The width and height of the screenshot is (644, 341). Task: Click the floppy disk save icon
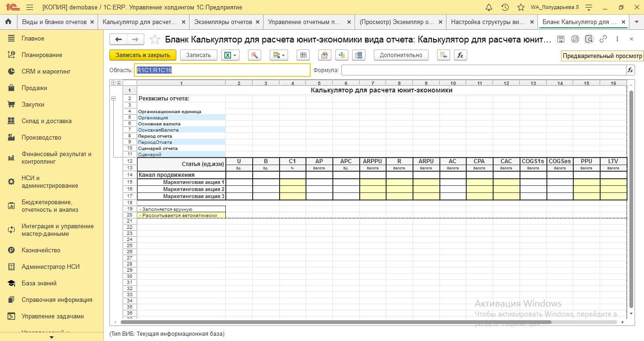(x=561, y=39)
